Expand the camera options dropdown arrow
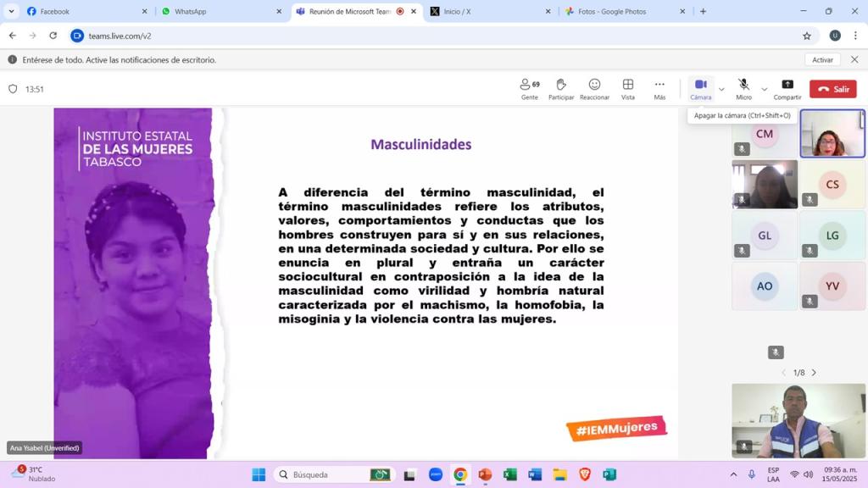 [721, 89]
